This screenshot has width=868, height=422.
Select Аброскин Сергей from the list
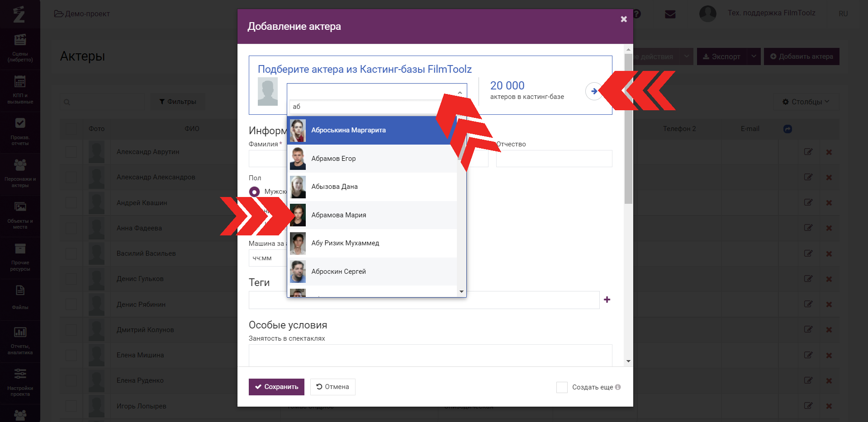(x=372, y=272)
